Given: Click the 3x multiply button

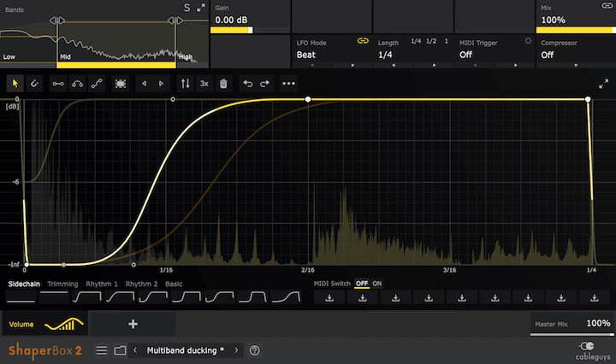Looking at the screenshot, I should tap(204, 84).
